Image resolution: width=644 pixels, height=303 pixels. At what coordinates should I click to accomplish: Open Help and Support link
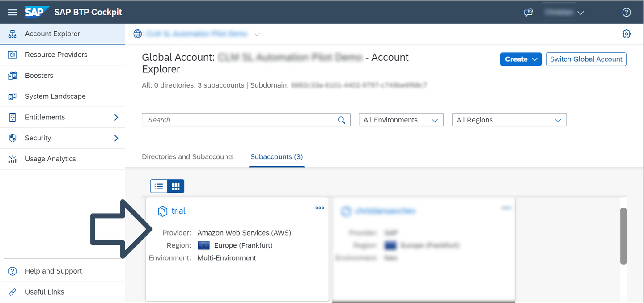pos(62,271)
